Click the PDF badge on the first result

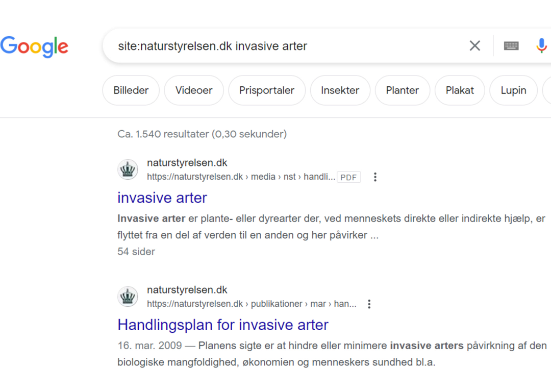(348, 177)
